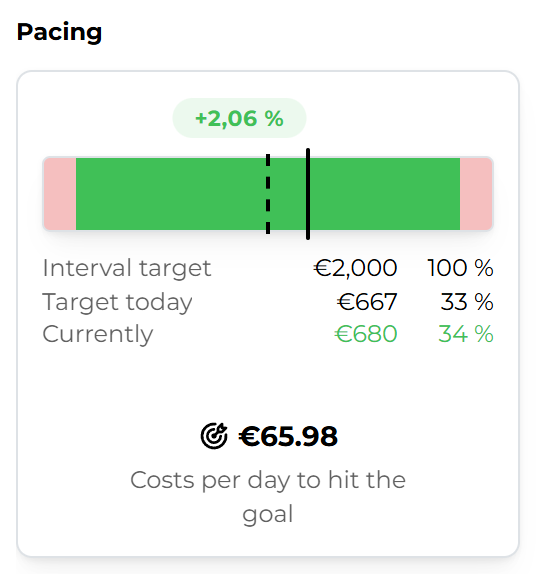Viewport: 536px width, 574px height.
Task: Click the green €680 current value
Action: point(366,334)
